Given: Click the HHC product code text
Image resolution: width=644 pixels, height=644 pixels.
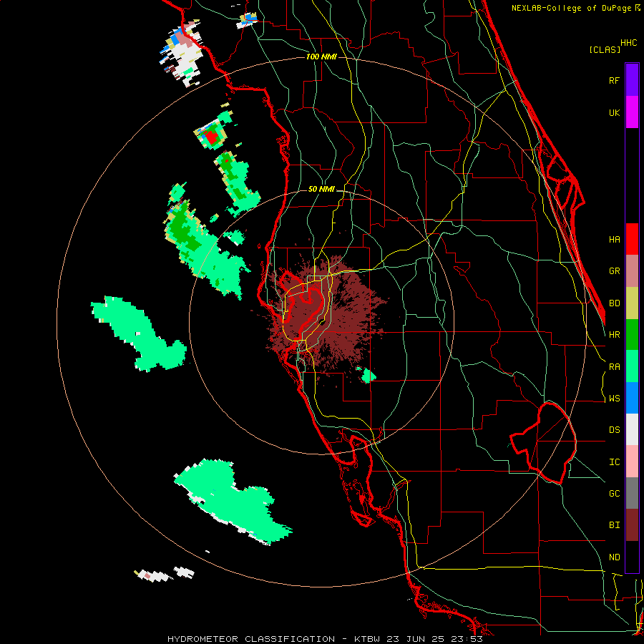Looking at the screenshot, I should click(628, 43).
